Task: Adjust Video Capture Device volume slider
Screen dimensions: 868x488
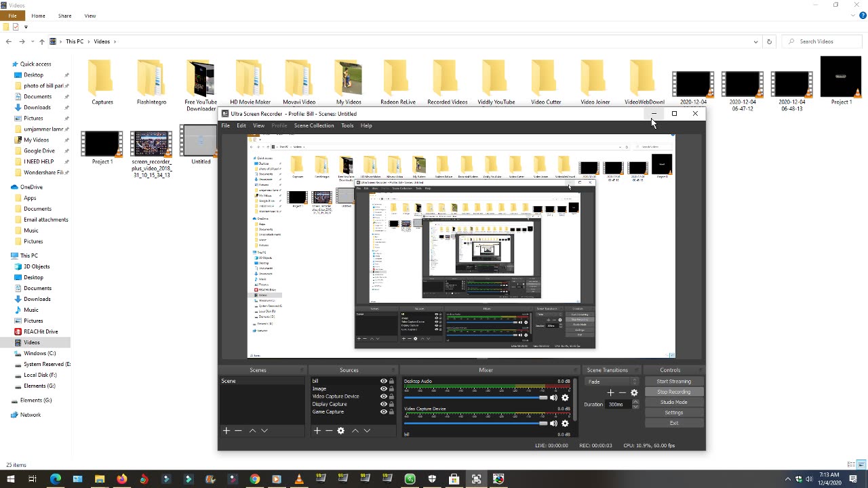Action: coord(475,424)
